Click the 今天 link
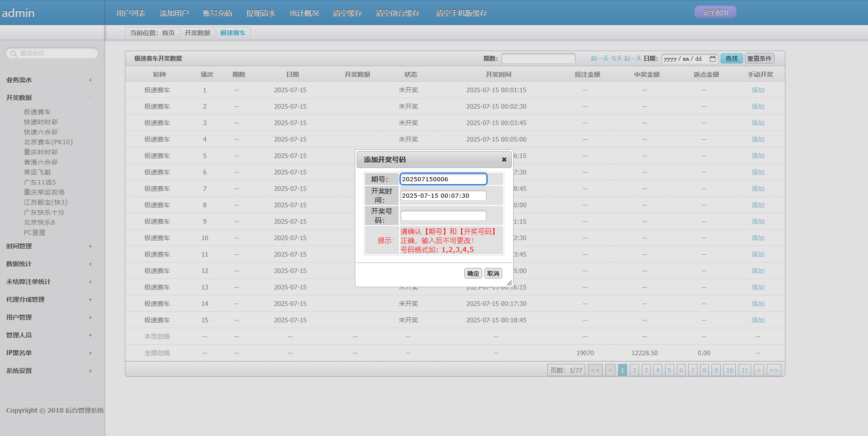This screenshot has height=436, width=868. (x=616, y=58)
